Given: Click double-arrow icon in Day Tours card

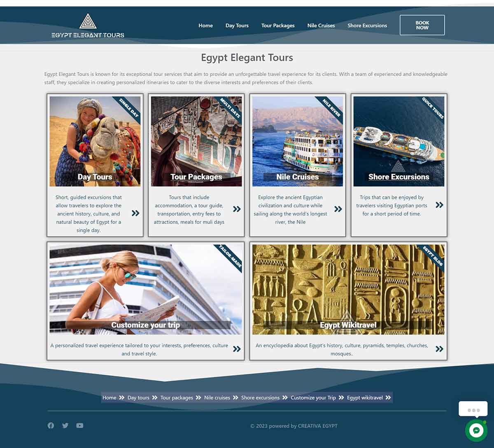Looking at the screenshot, I should [135, 213].
